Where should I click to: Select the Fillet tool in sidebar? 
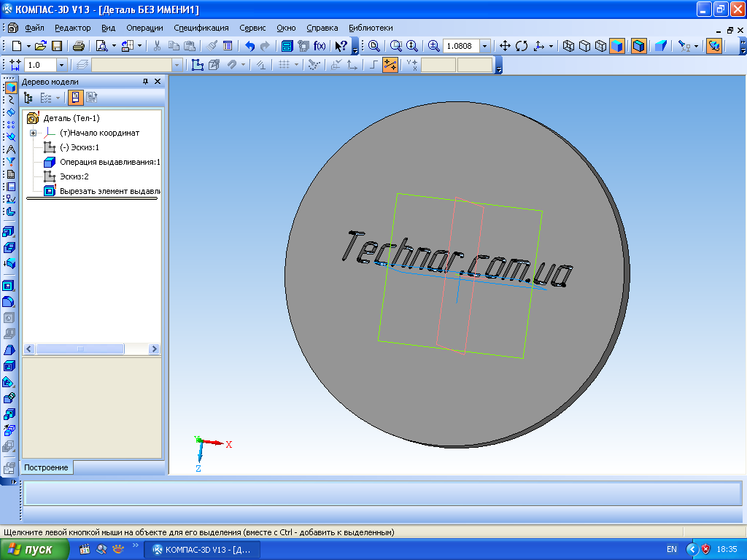[x=9, y=301]
